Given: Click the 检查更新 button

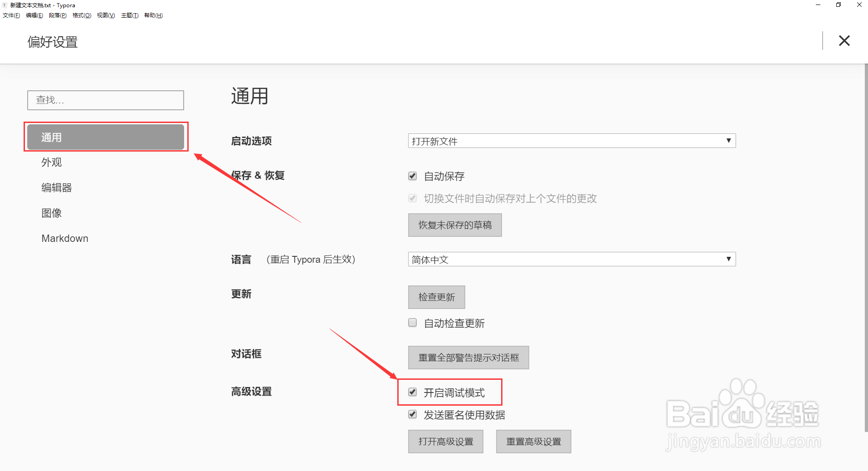Looking at the screenshot, I should pos(436,297).
